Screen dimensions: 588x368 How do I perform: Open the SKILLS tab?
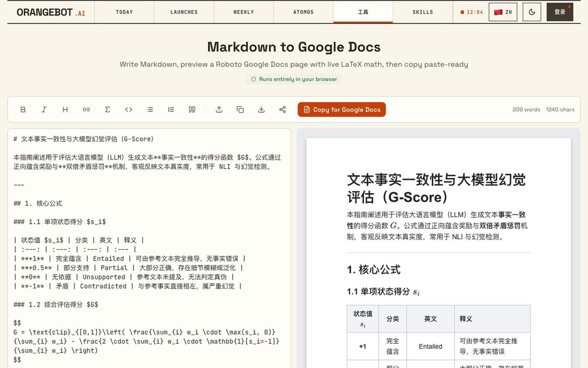tap(423, 12)
